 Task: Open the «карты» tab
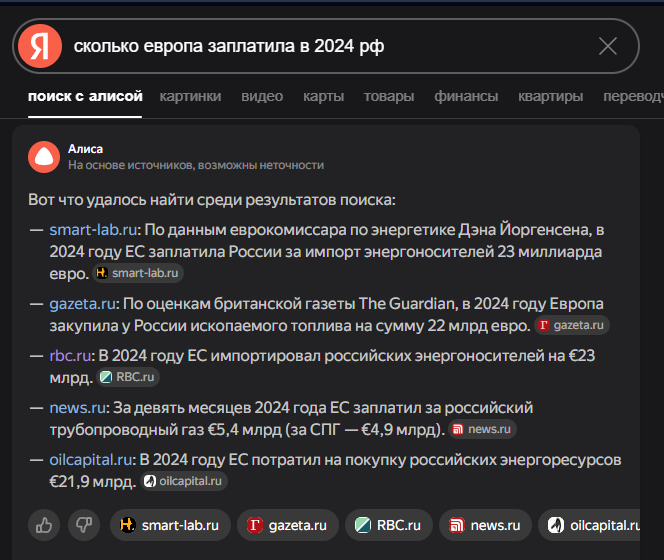[x=324, y=97]
